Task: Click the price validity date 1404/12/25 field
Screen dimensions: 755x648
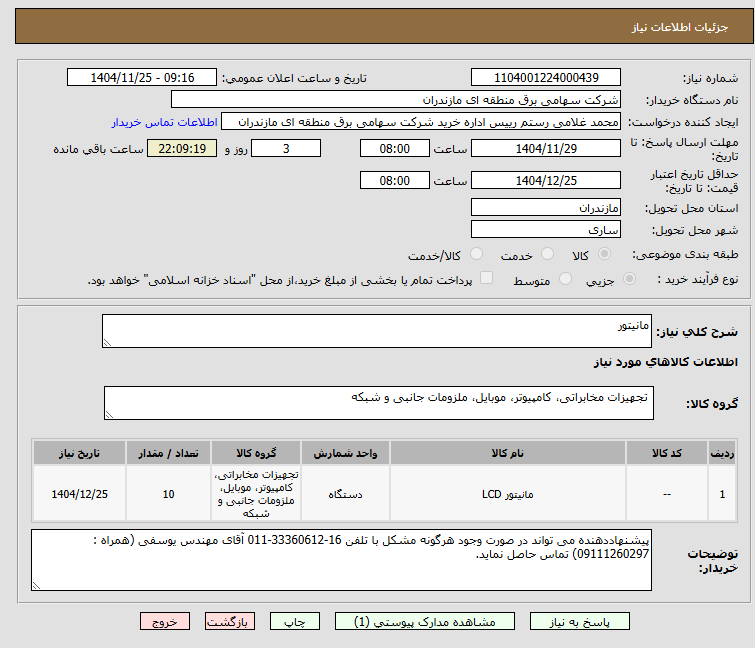Action: pyautogui.click(x=546, y=180)
